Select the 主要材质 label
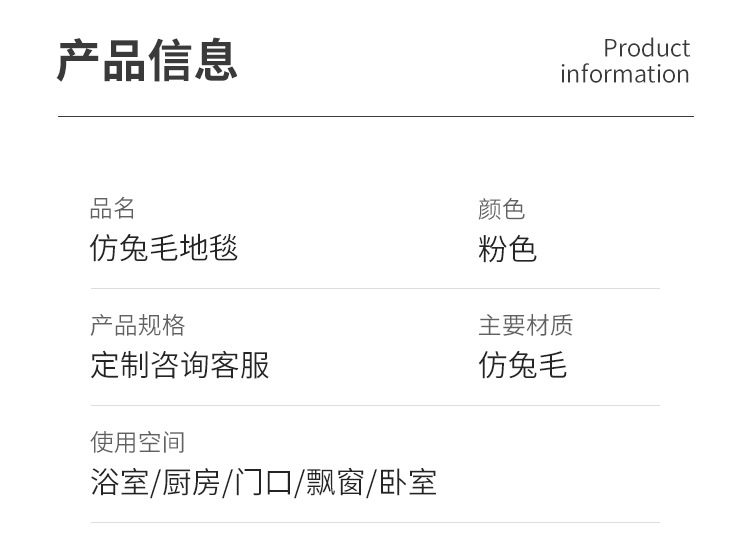 click(x=525, y=326)
